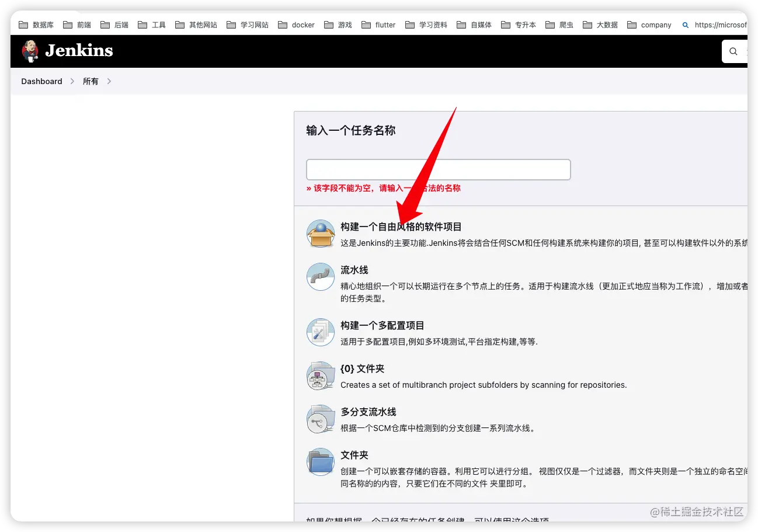The width and height of the screenshot is (758, 532).
Task: Click the Jenkins butler logo icon
Action: click(x=30, y=51)
